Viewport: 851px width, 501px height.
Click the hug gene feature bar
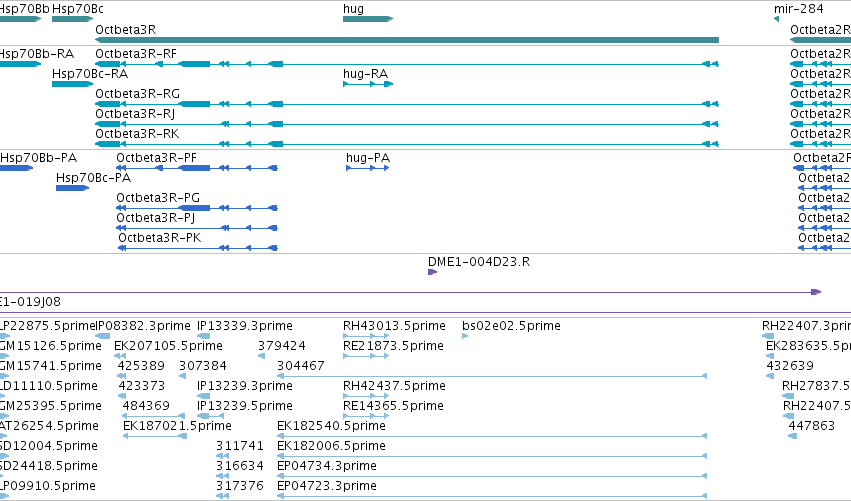pos(367,19)
